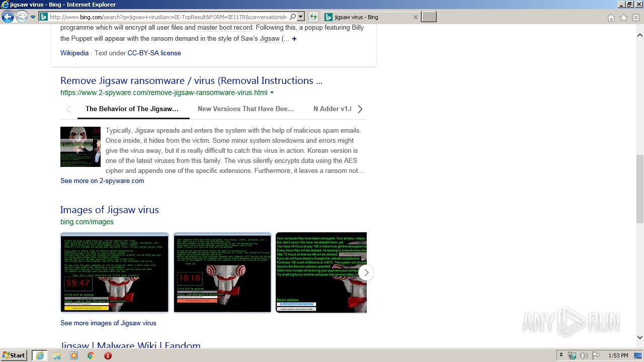
Task: Close the 'jigsaw virus - Bing' tab
Action: 415,17
